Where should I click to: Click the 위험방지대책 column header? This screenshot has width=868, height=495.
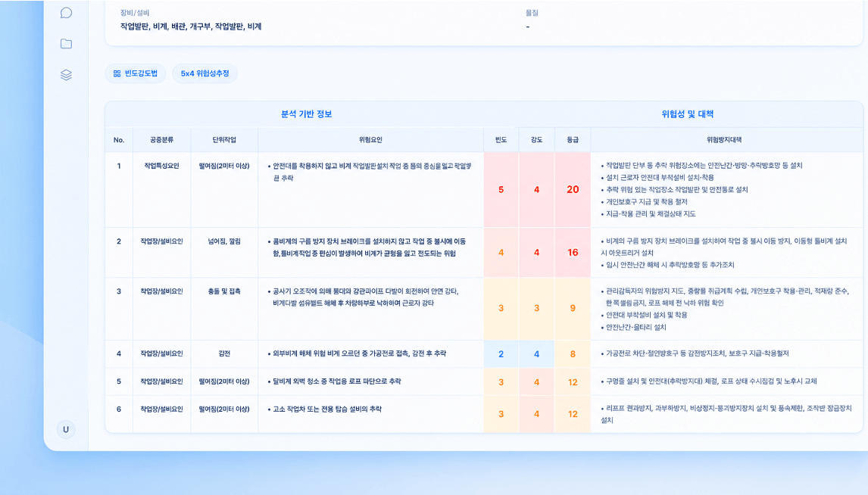tap(724, 140)
